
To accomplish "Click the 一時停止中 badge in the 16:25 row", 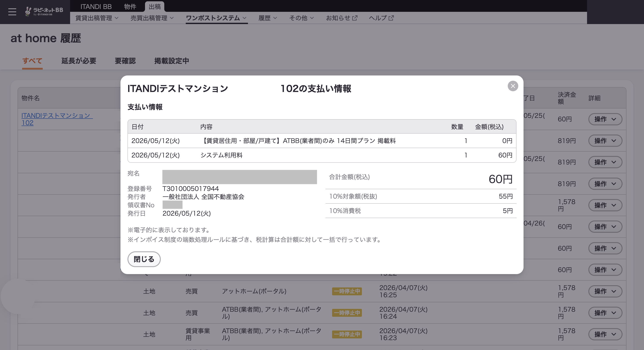I will coord(347,291).
